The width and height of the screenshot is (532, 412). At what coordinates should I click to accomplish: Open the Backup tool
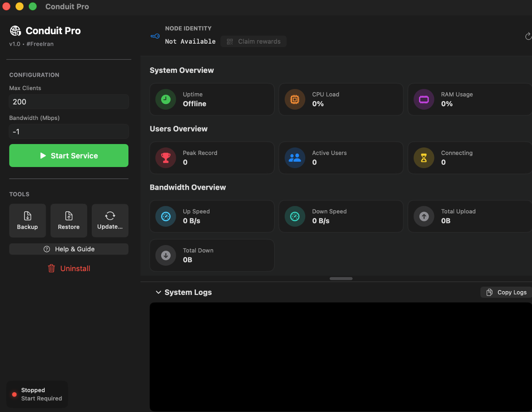(x=27, y=220)
